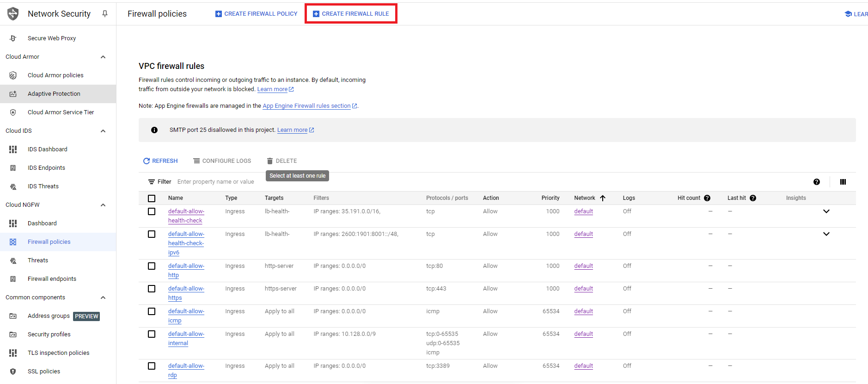868x384 pixels.
Task: Click Create Firewall Rule button
Action: 351,14
